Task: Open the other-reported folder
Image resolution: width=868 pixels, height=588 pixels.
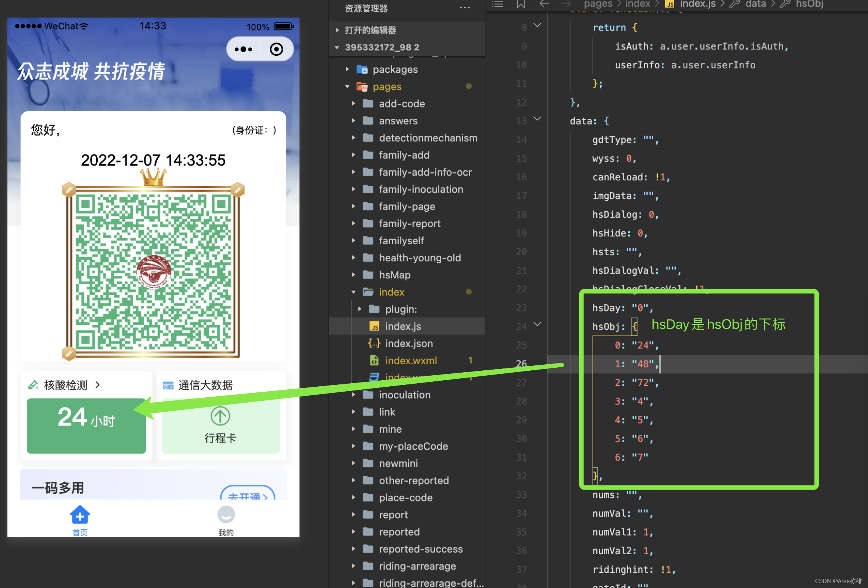Action: click(414, 481)
